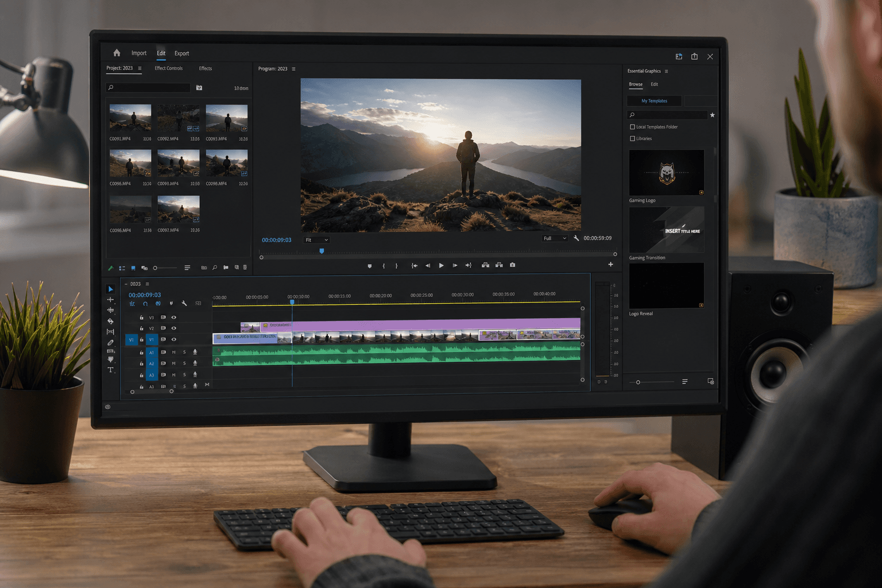Click the new bin folder icon beside search
Viewport: 882px width, 588px height.
point(199,88)
